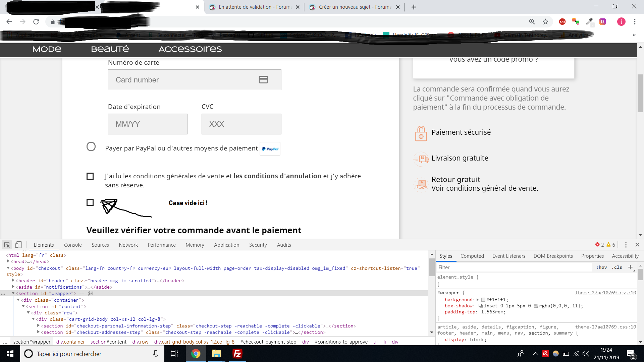
Task: Expand the header element node
Action: coord(13,281)
